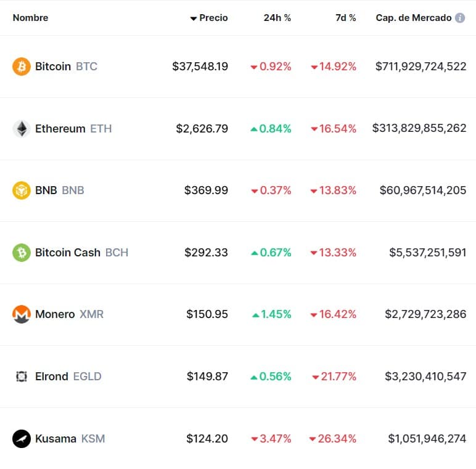Open the Kusama KSM name link
476x469 pixels.
tap(70, 439)
